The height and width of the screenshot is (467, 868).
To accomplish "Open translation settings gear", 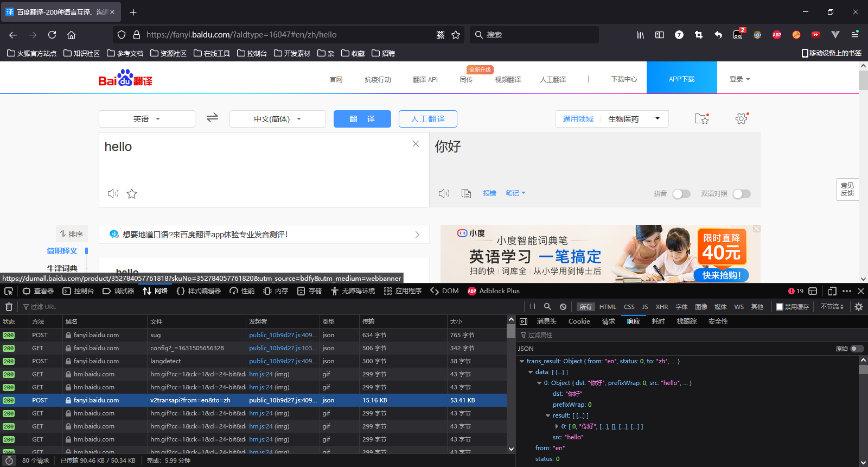I will click(742, 118).
